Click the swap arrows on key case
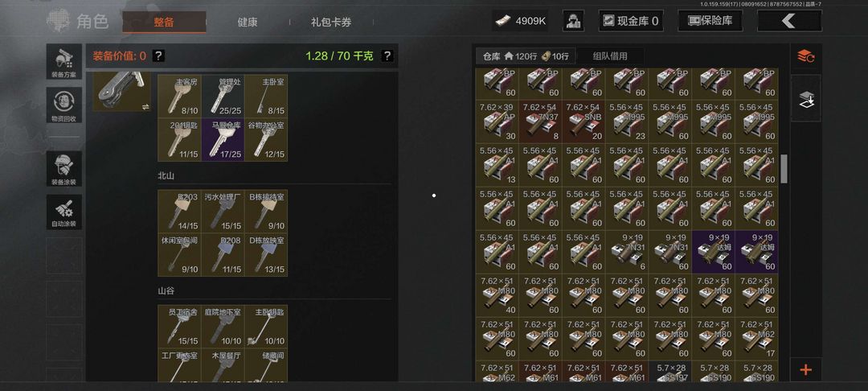 point(145,106)
